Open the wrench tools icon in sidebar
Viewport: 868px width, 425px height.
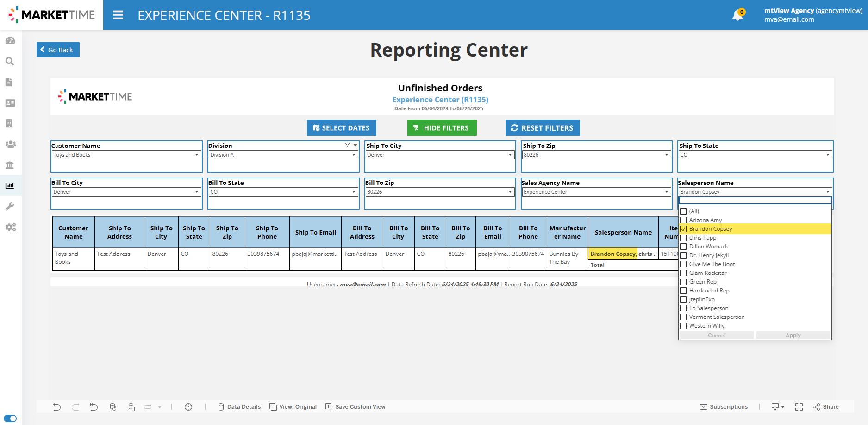(x=10, y=206)
